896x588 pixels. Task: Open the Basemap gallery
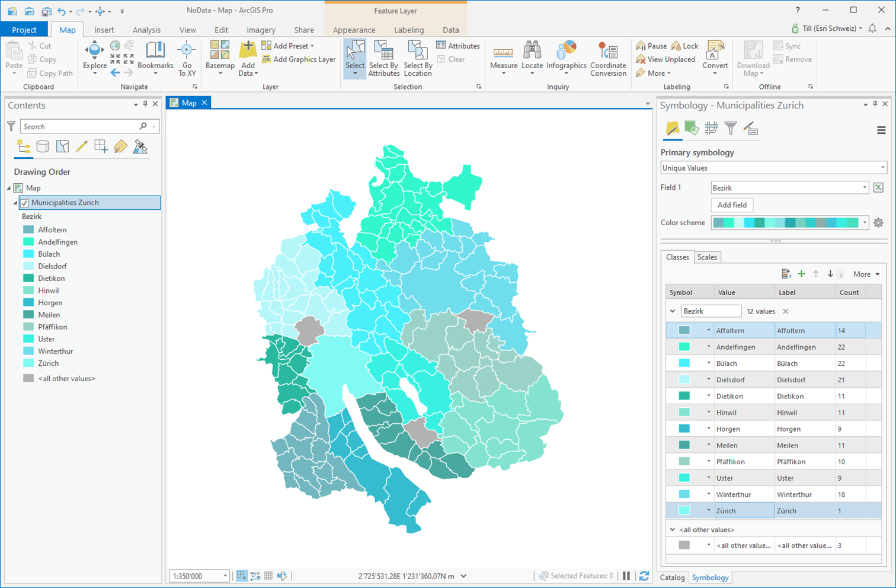tap(220, 58)
